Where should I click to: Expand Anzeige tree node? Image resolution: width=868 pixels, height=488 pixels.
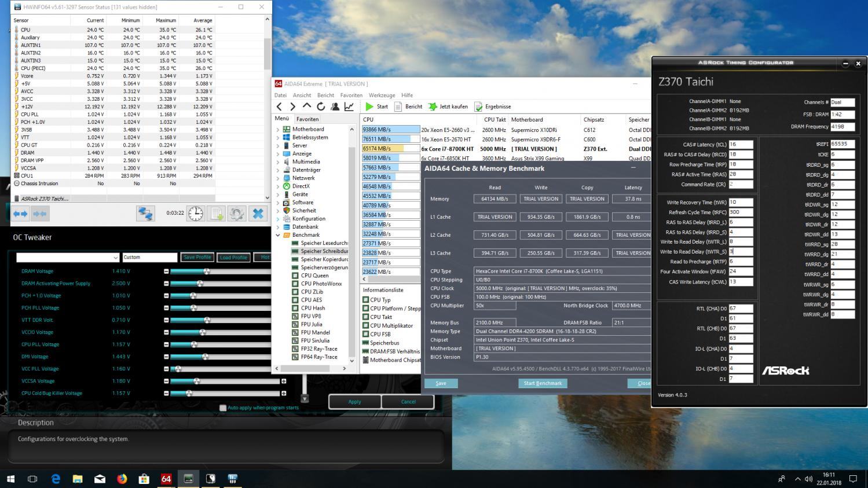278,154
